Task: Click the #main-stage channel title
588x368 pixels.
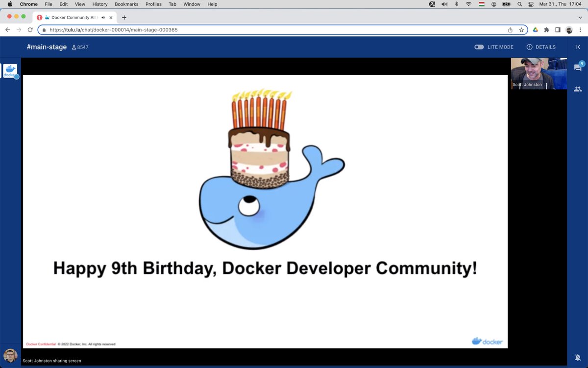Action: (x=47, y=47)
